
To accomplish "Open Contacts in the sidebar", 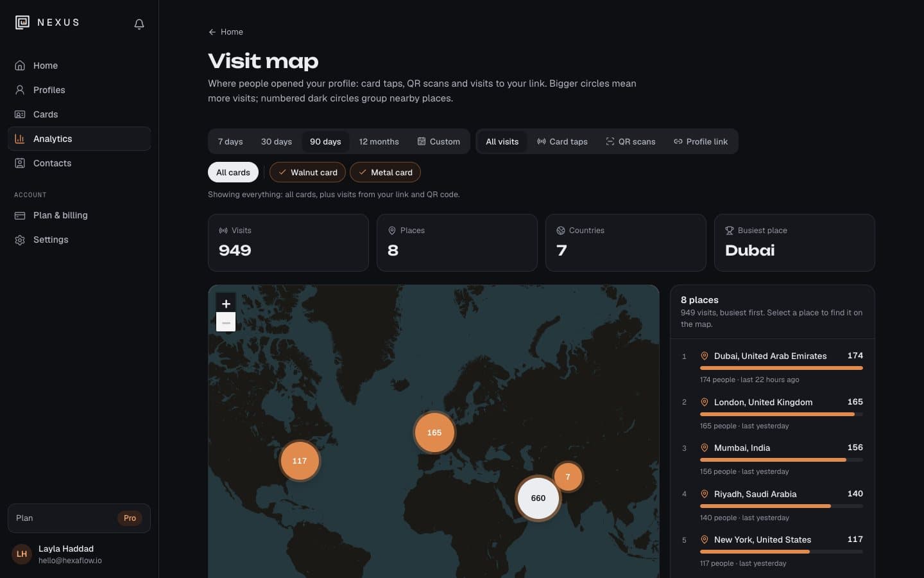I will pyautogui.click(x=80, y=163).
